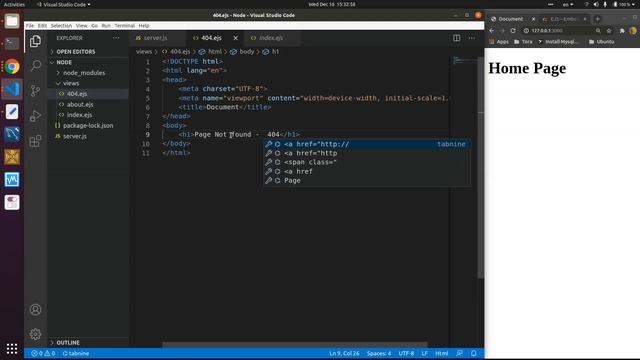Select Document tab in Chrome
The height and width of the screenshot is (360, 640).
(511, 19)
